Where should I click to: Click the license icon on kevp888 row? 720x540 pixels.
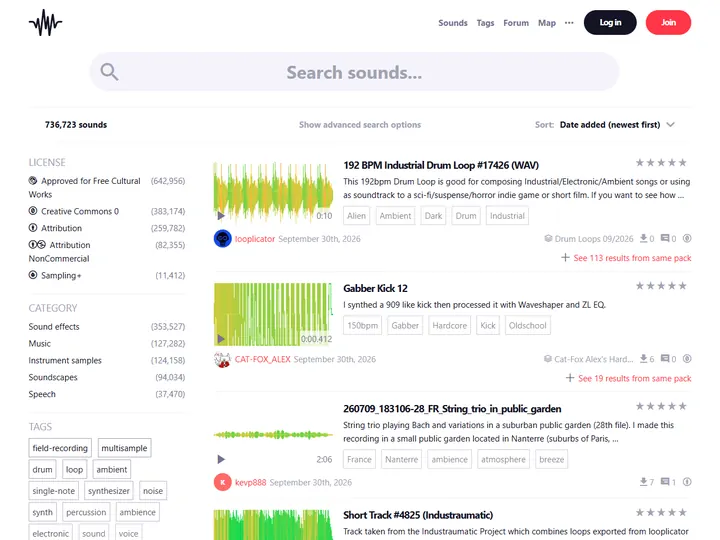687,482
